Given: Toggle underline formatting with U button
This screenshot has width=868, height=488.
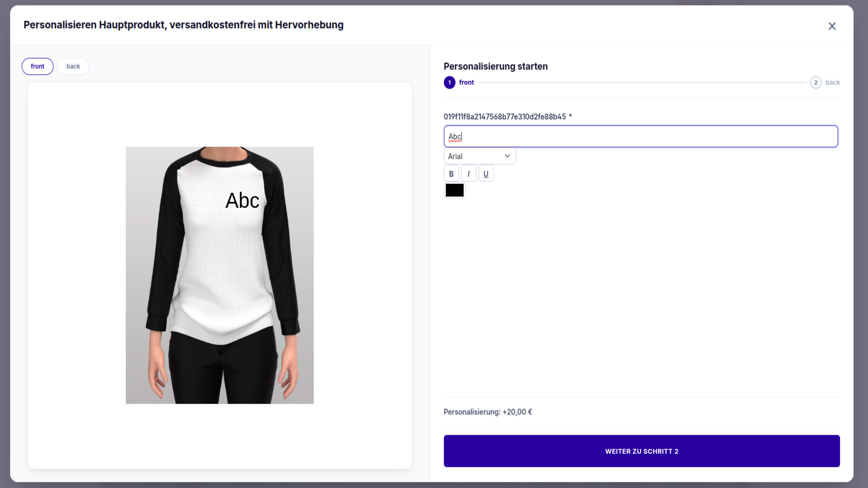Looking at the screenshot, I should tap(486, 174).
